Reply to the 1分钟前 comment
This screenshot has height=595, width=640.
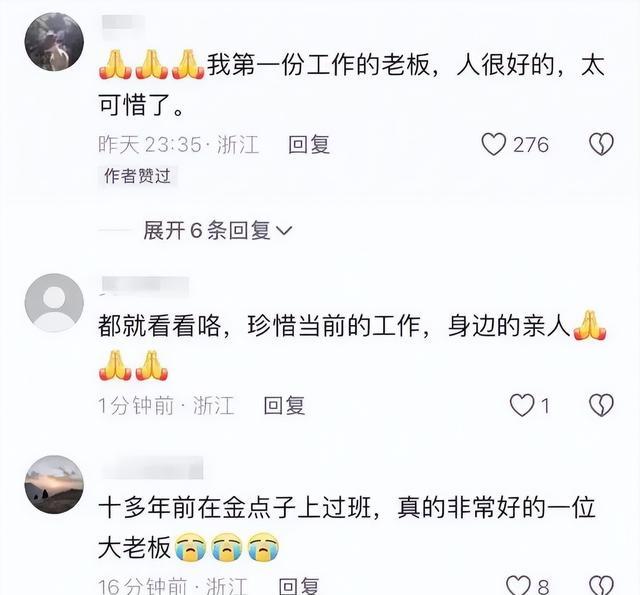point(284,405)
